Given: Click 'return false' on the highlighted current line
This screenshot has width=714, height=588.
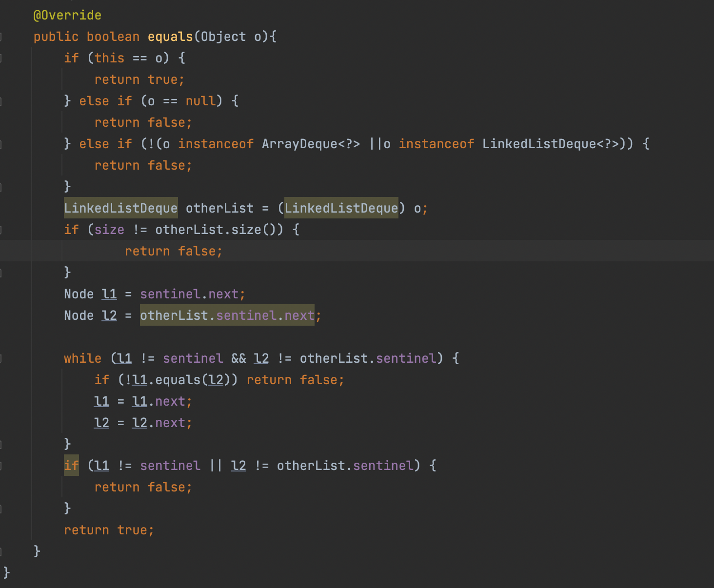Looking at the screenshot, I should pyautogui.click(x=173, y=252).
